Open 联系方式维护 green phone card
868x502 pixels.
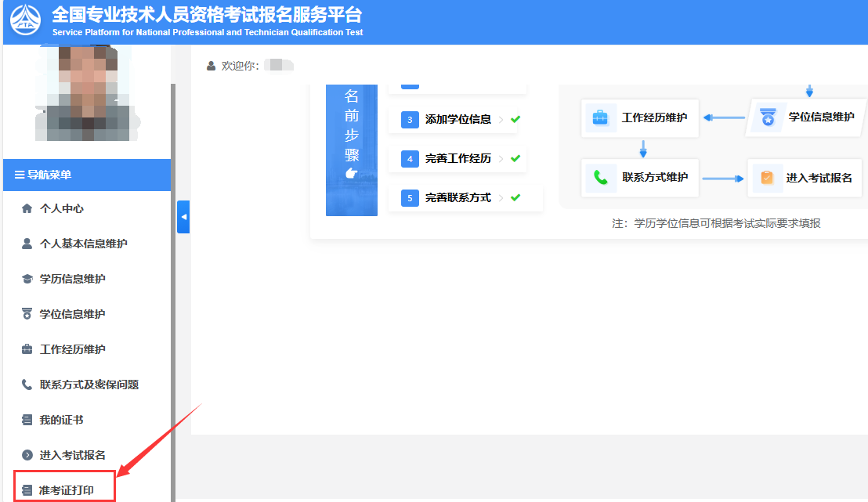click(638, 178)
